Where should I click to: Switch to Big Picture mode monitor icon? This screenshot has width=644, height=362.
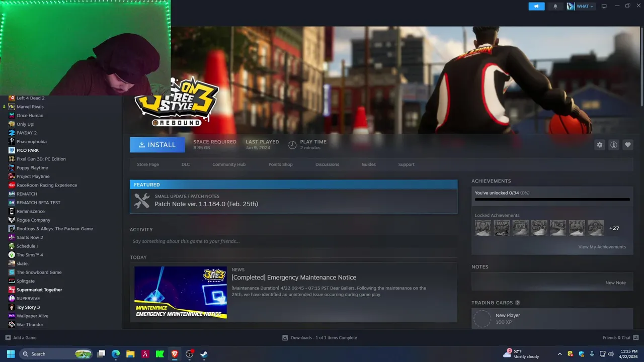pyautogui.click(x=604, y=6)
